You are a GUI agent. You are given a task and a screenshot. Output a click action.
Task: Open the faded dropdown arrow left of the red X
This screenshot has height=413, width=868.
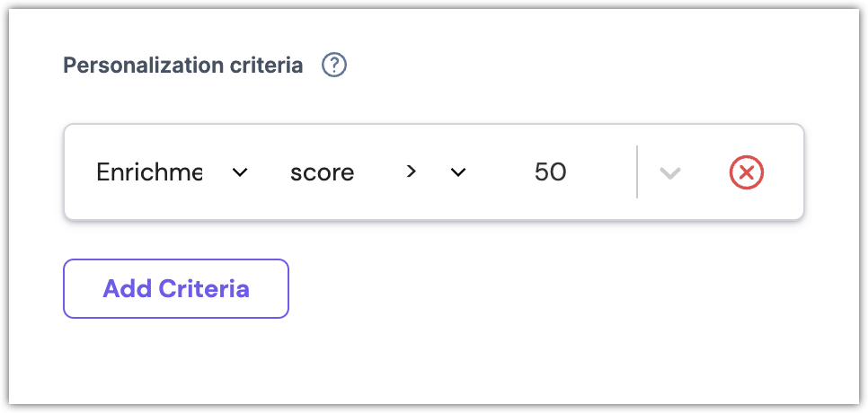point(669,172)
